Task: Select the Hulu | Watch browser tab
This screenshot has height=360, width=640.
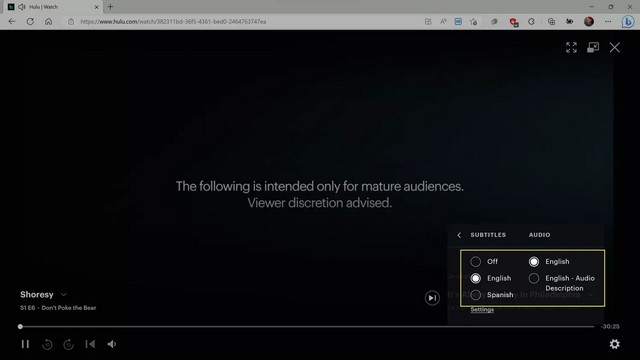Action: point(53,7)
